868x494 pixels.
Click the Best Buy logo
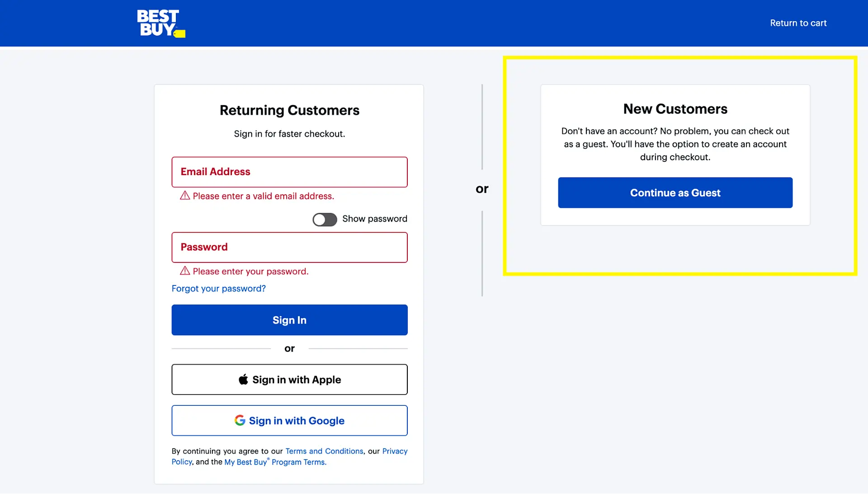tap(160, 23)
